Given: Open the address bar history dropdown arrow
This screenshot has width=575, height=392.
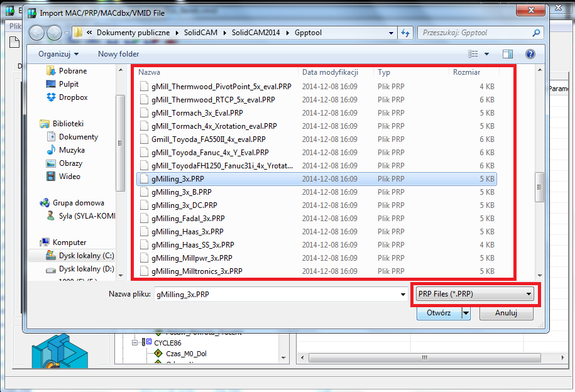Looking at the screenshot, I should pyautogui.click(x=391, y=33).
